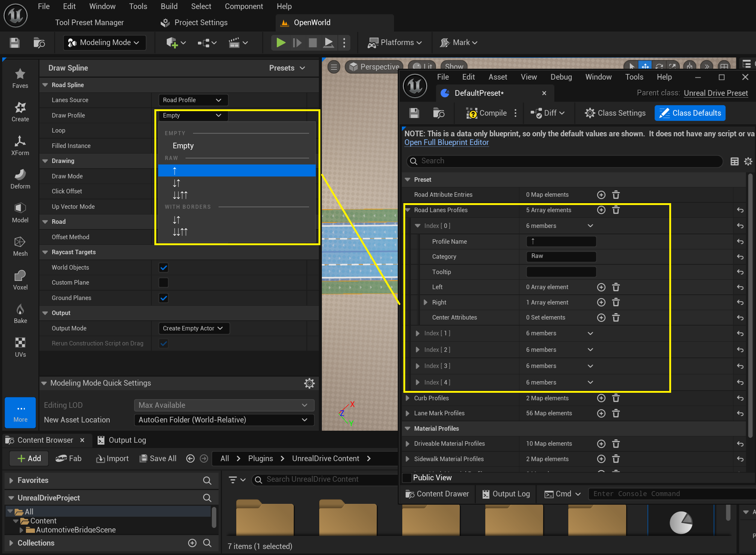Open Modeling Mode Quick Settings gear
The height and width of the screenshot is (555, 756).
tap(309, 383)
